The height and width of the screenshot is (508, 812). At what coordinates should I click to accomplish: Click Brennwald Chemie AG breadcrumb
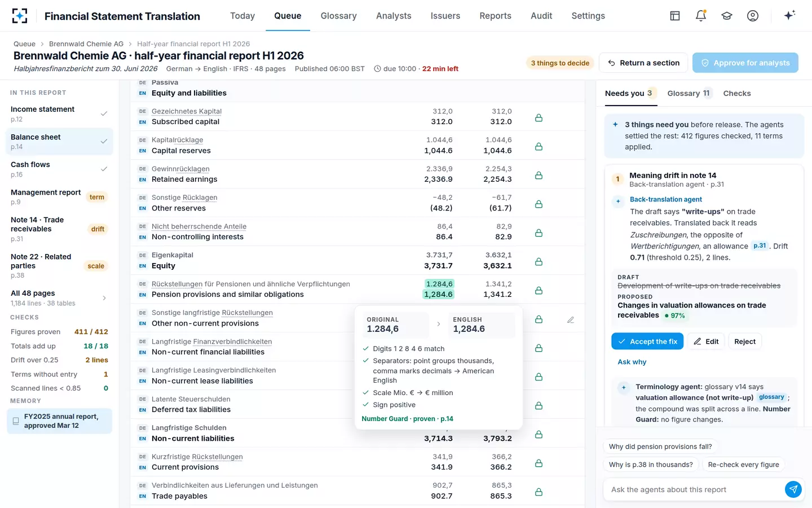(x=86, y=43)
